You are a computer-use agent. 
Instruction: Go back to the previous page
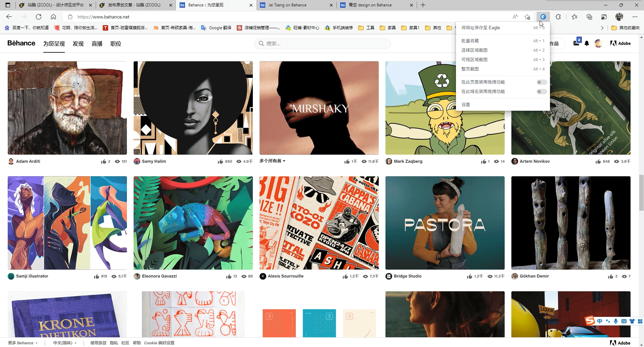pyautogui.click(x=9, y=17)
